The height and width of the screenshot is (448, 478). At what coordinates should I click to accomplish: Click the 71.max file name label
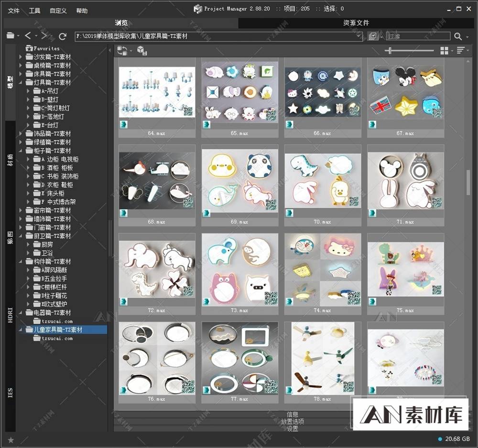click(x=405, y=222)
